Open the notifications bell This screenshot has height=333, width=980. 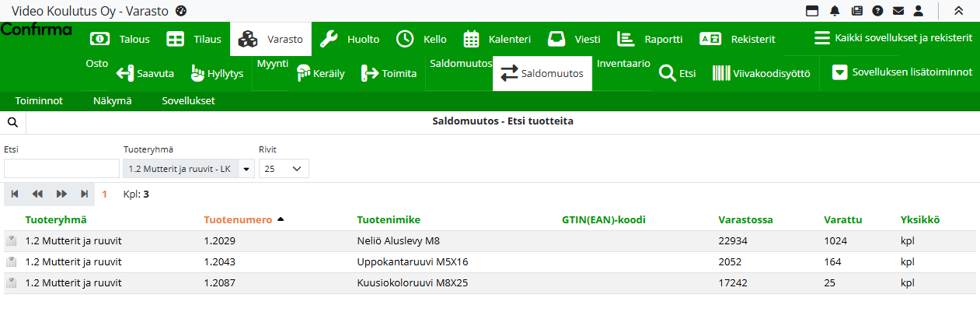click(835, 11)
